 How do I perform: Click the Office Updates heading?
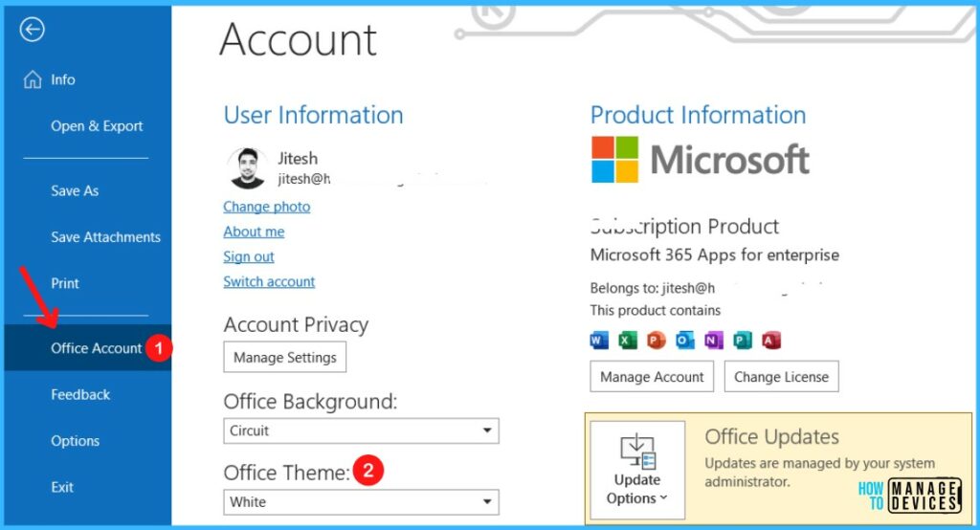tap(772, 436)
